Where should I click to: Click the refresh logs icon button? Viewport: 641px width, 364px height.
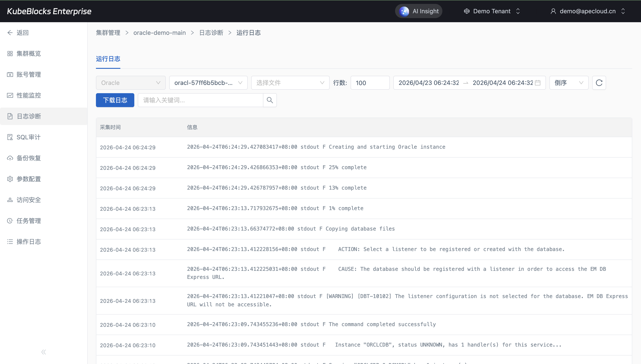tap(599, 83)
